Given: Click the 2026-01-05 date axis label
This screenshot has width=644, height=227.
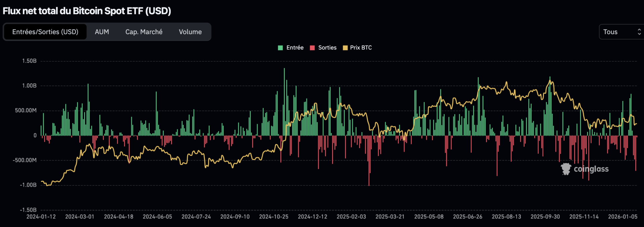Looking at the screenshot, I should [x=623, y=217].
